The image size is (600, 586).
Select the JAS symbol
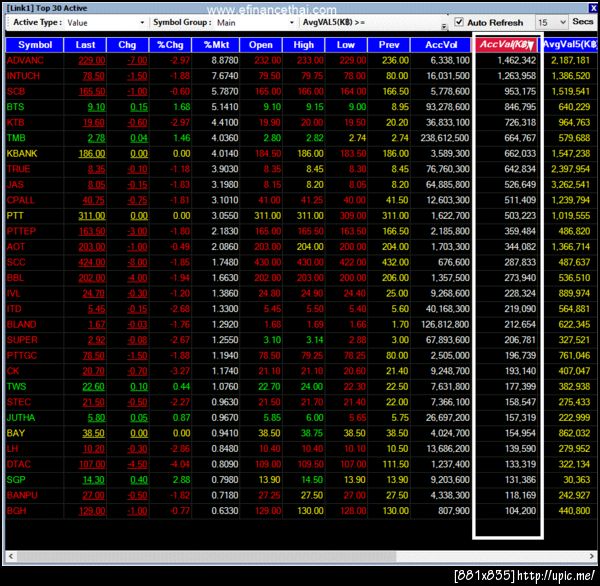click(x=15, y=185)
